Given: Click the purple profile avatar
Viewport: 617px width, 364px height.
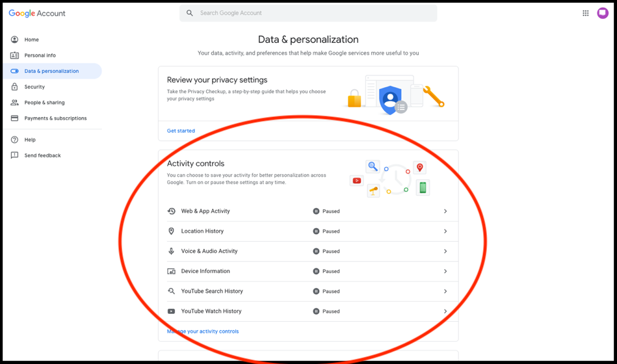Looking at the screenshot, I should 603,13.
